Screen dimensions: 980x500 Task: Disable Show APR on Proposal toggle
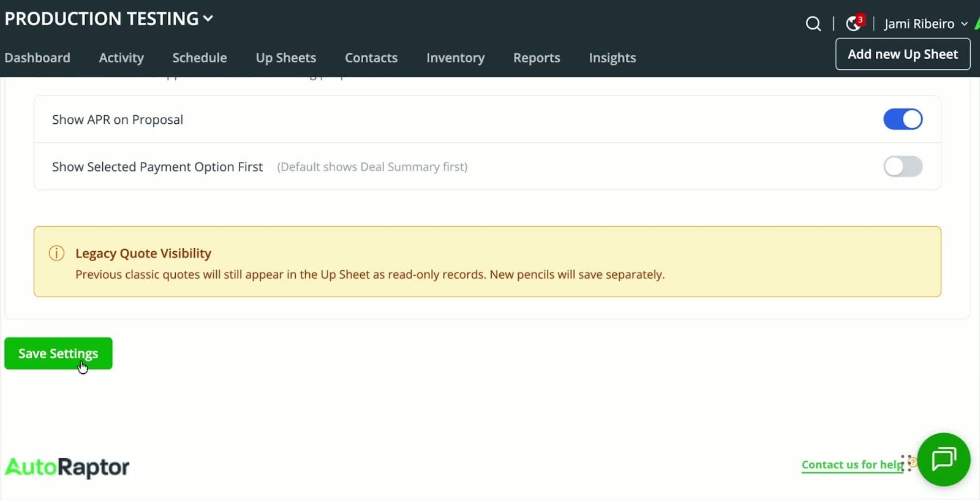click(x=902, y=119)
